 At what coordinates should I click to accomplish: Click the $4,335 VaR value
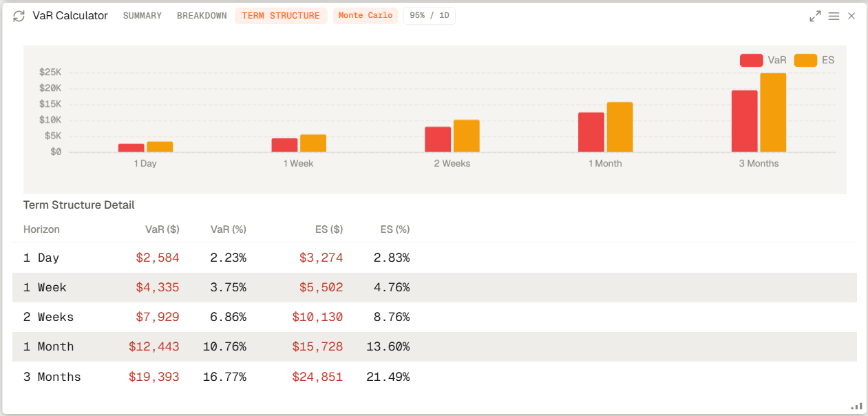click(158, 287)
